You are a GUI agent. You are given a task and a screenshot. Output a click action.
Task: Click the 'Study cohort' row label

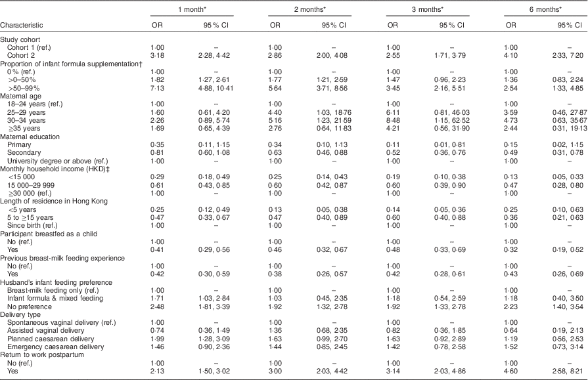(x=20, y=41)
